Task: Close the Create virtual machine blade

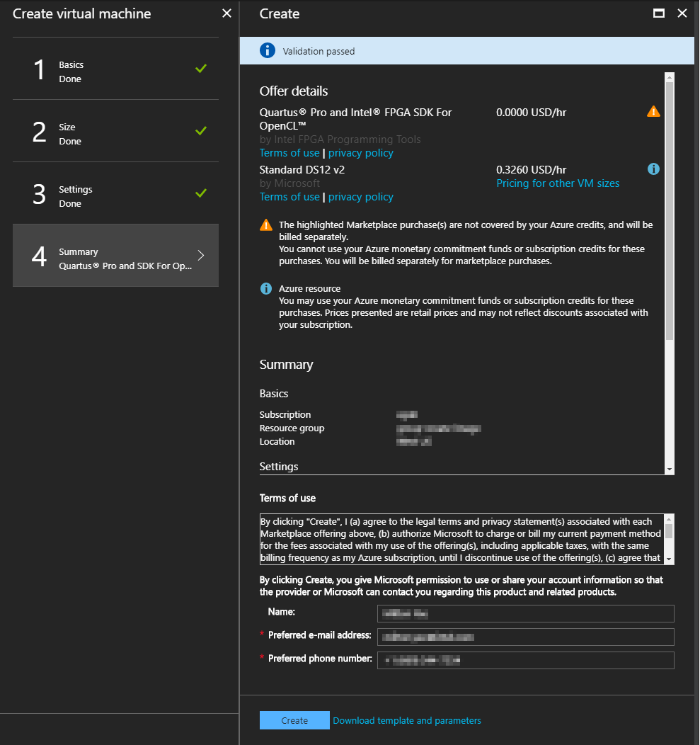Action: 226,13
